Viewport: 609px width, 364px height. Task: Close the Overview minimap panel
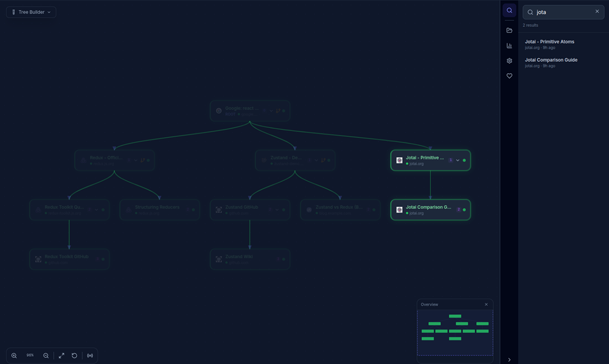(486, 305)
